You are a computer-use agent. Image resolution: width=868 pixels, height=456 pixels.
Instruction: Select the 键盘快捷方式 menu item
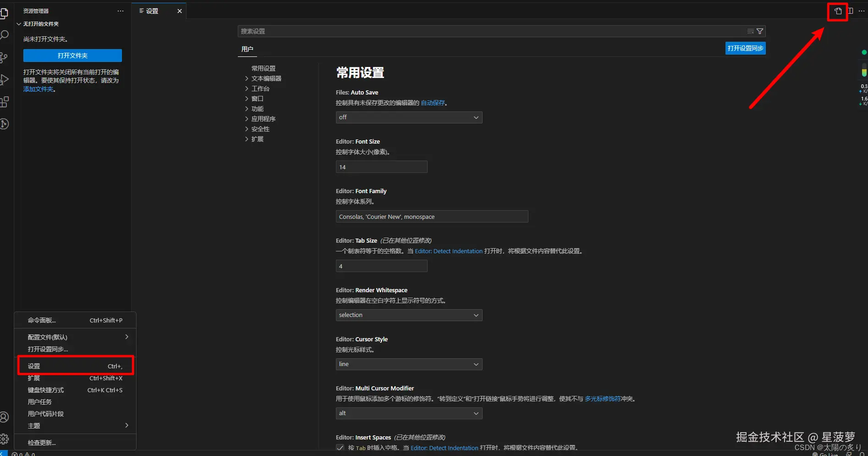click(75, 390)
